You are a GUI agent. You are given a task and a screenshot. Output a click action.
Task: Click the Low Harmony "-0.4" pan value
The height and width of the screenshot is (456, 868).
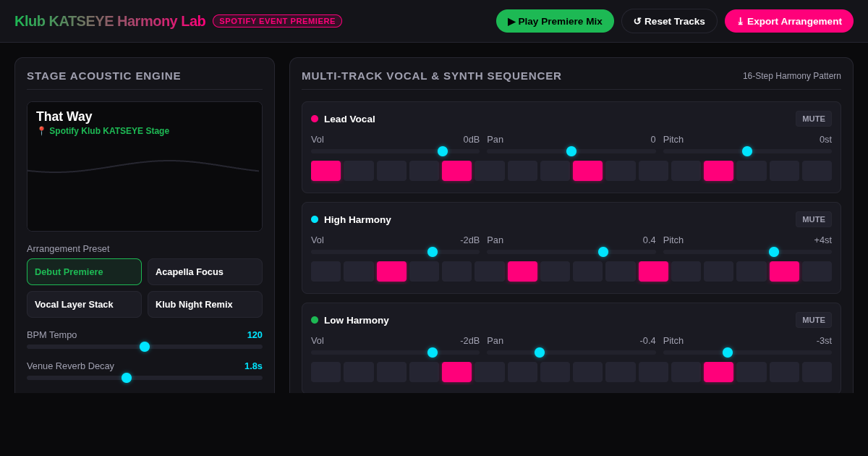[x=648, y=340]
